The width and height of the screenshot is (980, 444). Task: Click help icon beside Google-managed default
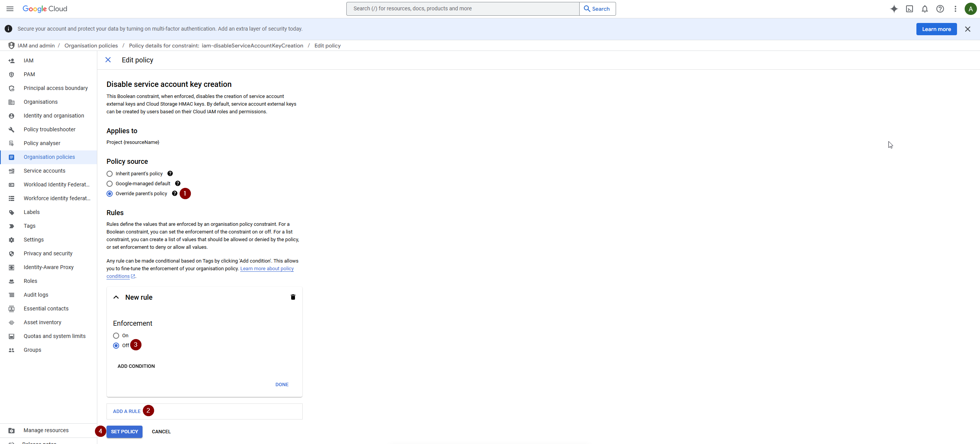(x=178, y=183)
